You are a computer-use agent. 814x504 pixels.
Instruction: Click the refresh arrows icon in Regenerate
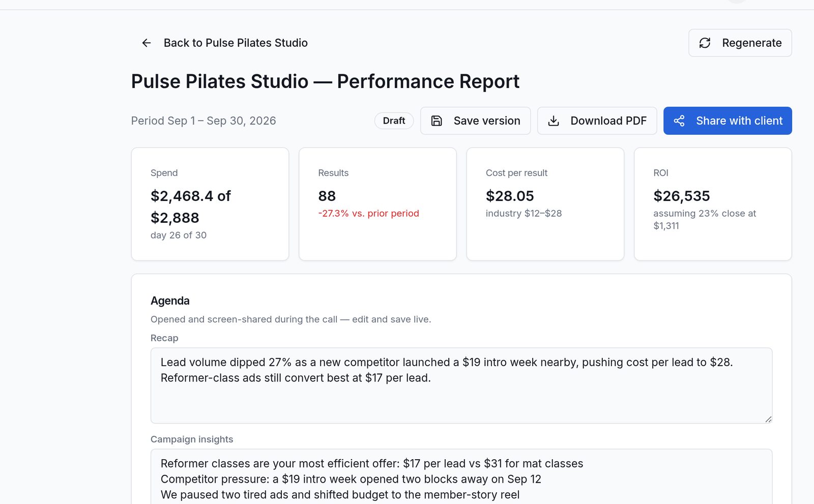click(705, 43)
